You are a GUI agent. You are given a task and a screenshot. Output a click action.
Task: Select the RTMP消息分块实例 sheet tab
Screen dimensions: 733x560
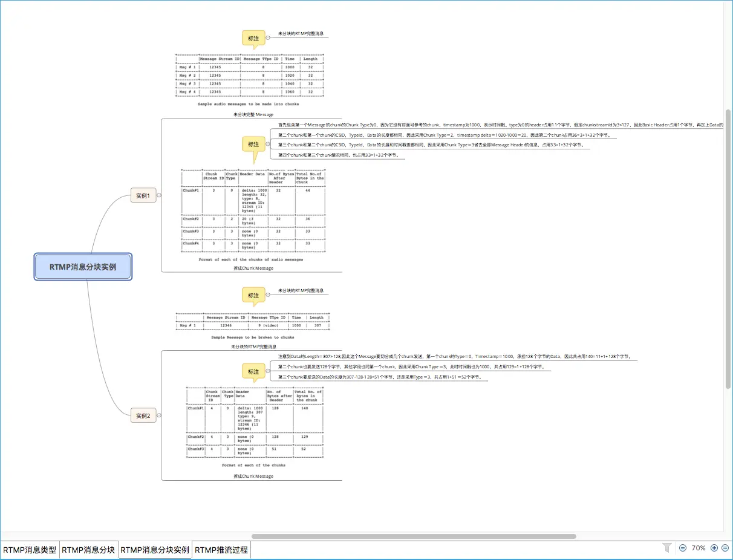pyautogui.click(x=155, y=550)
